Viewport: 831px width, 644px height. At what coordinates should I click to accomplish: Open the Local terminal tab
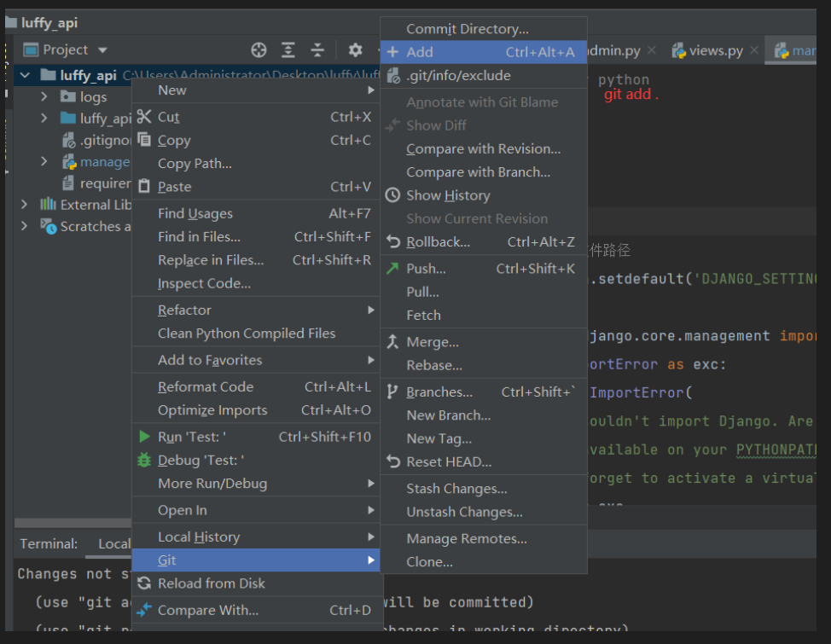click(x=114, y=544)
